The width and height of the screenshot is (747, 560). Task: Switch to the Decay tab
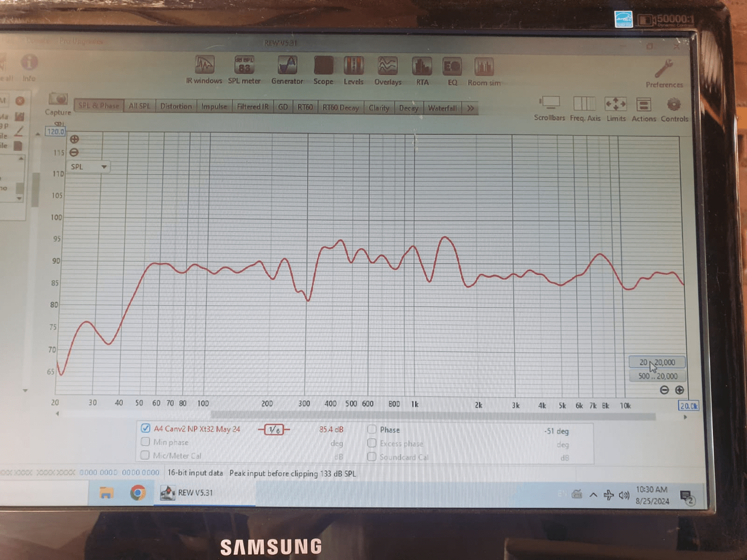pyautogui.click(x=409, y=108)
